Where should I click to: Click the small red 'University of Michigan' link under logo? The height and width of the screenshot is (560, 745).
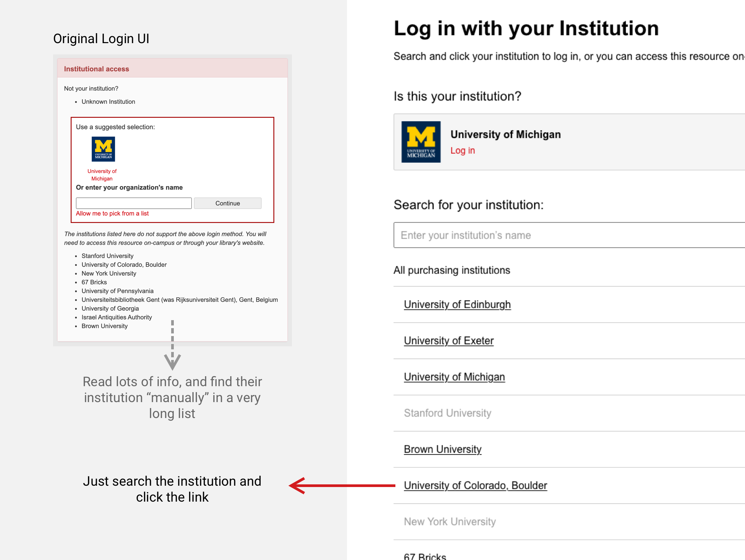[x=102, y=175]
